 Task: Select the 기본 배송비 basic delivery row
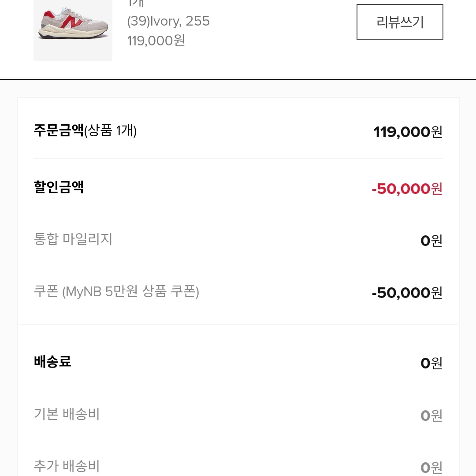[67, 414]
